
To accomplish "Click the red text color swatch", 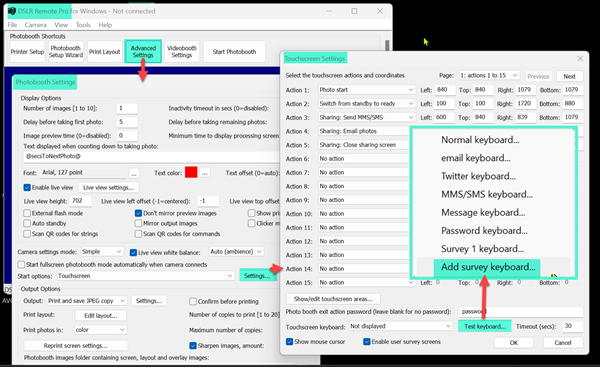I will coord(191,173).
